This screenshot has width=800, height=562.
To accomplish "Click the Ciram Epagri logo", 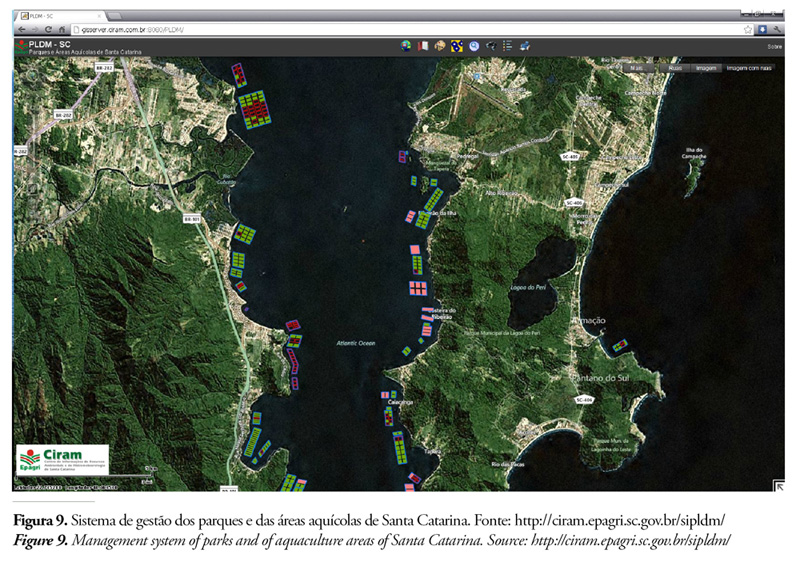I will (x=62, y=461).
